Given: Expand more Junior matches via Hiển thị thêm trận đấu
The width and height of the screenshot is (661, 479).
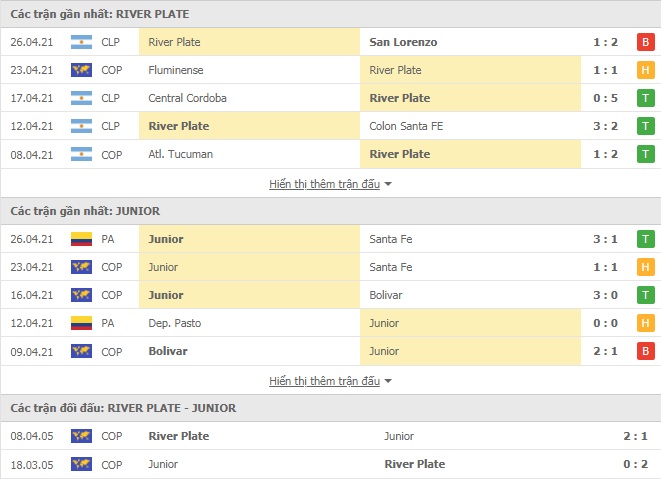Looking at the screenshot, I should (x=325, y=381).
